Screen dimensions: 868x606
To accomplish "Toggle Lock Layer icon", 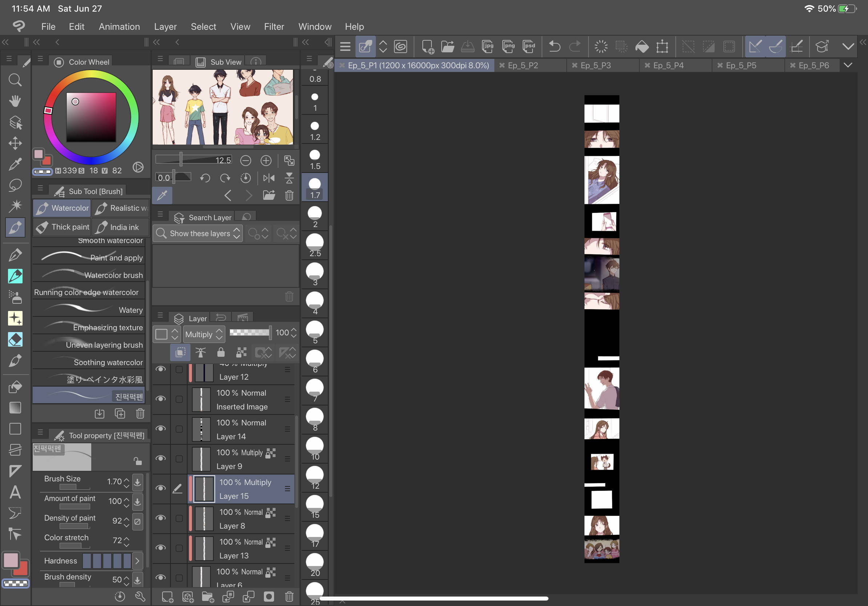I will pos(221,352).
